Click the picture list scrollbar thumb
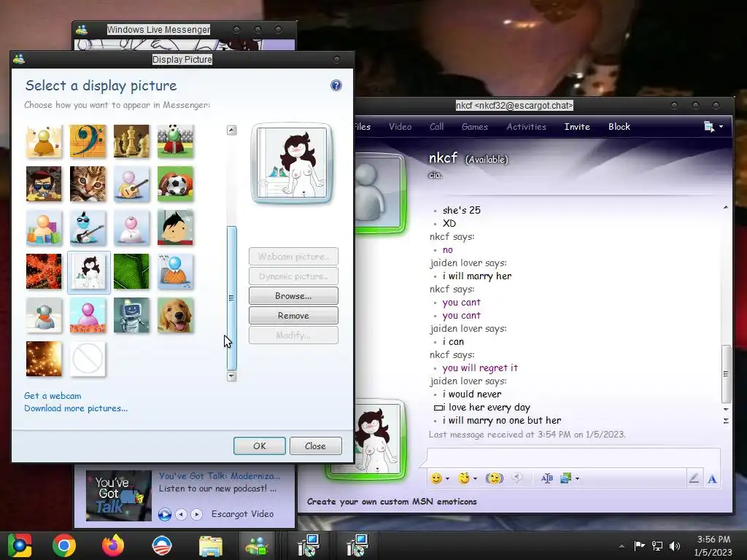 click(x=231, y=298)
